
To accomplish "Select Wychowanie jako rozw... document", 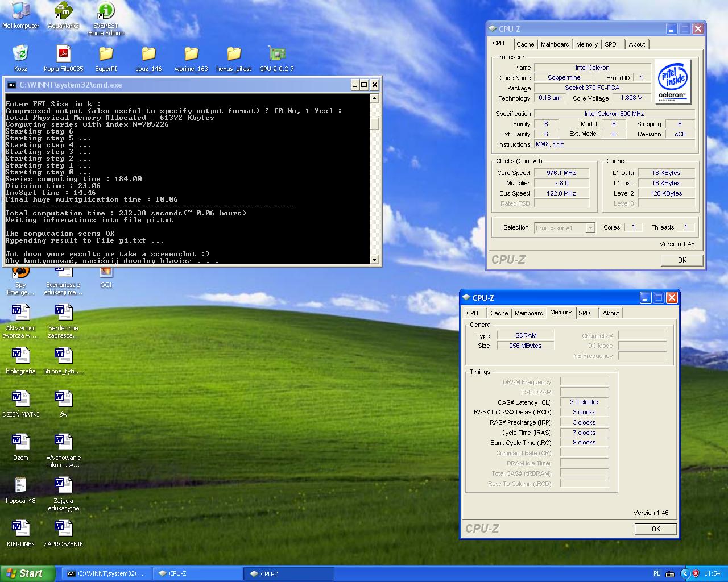I will click(63, 451).
